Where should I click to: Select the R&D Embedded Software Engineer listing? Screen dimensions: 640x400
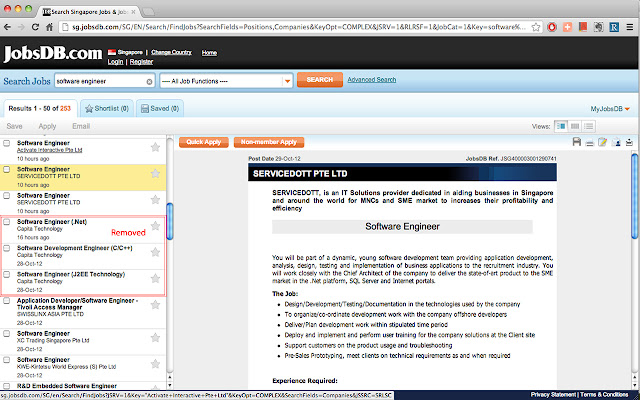click(67, 386)
